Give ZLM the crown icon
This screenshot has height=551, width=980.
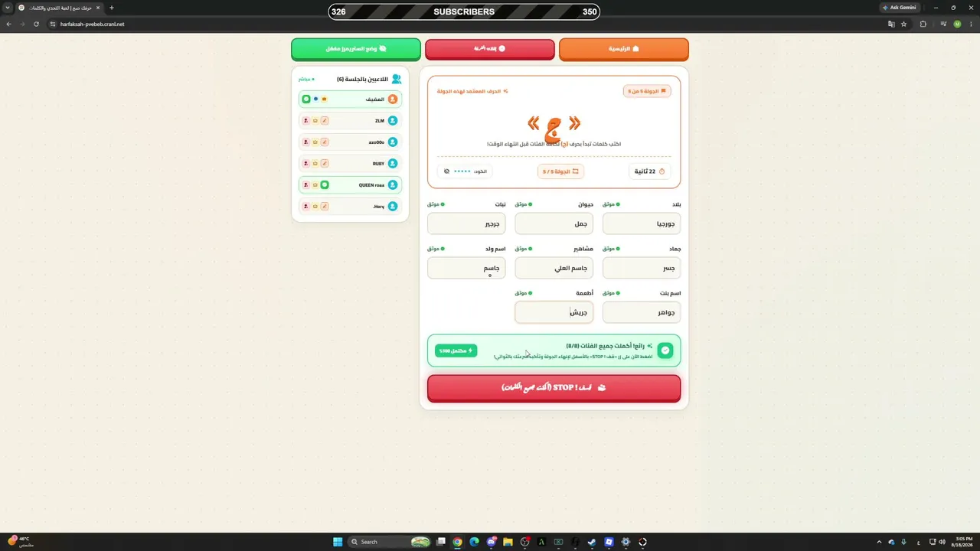click(x=315, y=121)
